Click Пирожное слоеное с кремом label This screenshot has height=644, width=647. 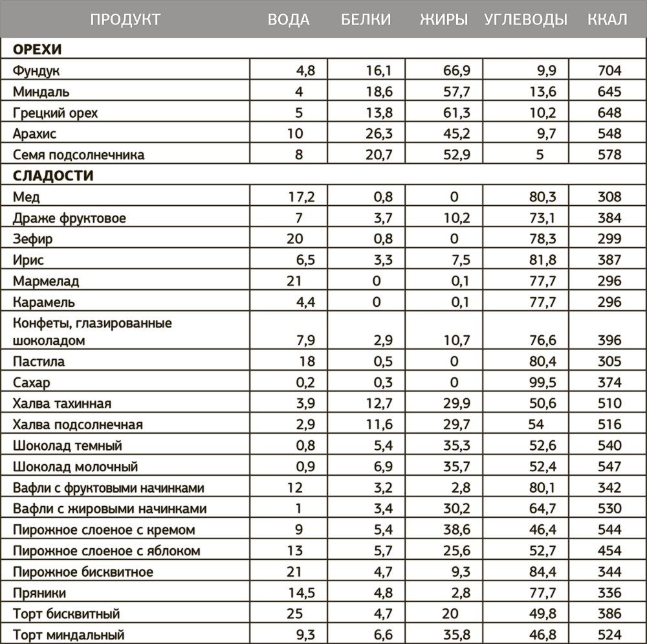[104, 529]
